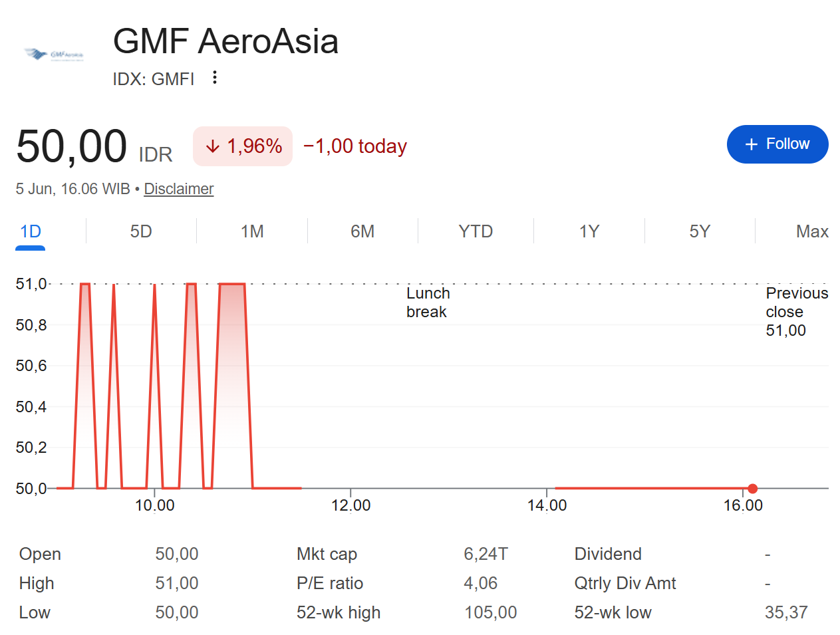Click the 52-wk low value 35,37

786,612
